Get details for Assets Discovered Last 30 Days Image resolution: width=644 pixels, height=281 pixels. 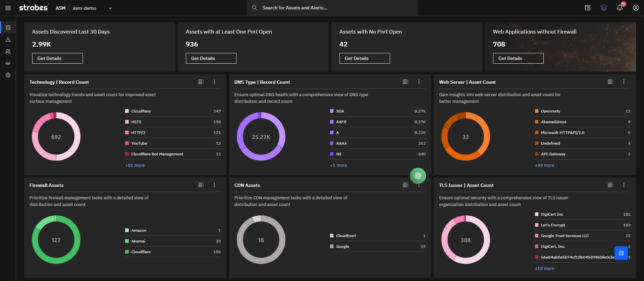point(57,58)
